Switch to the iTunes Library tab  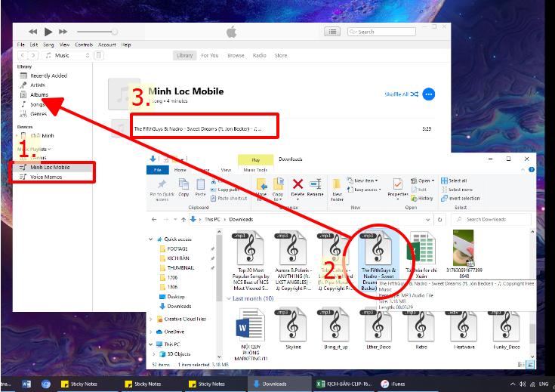(x=184, y=55)
